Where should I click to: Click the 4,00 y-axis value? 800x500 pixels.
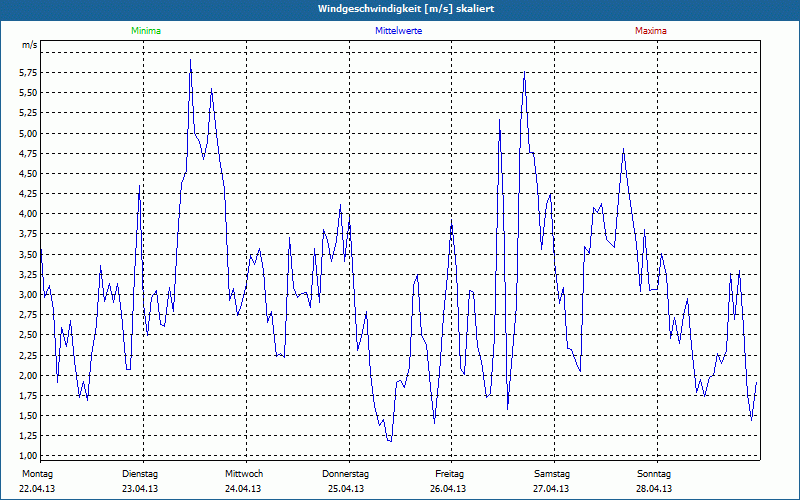click(28, 214)
